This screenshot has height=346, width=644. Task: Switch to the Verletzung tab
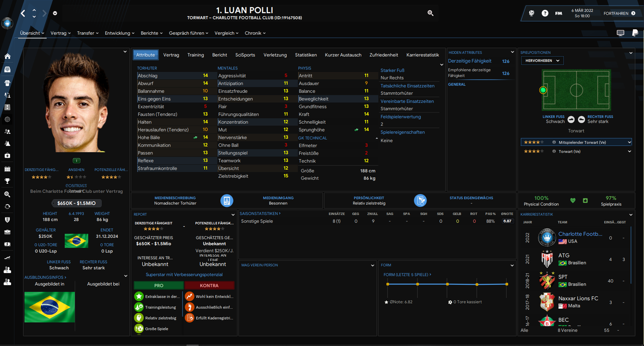[x=275, y=55]
